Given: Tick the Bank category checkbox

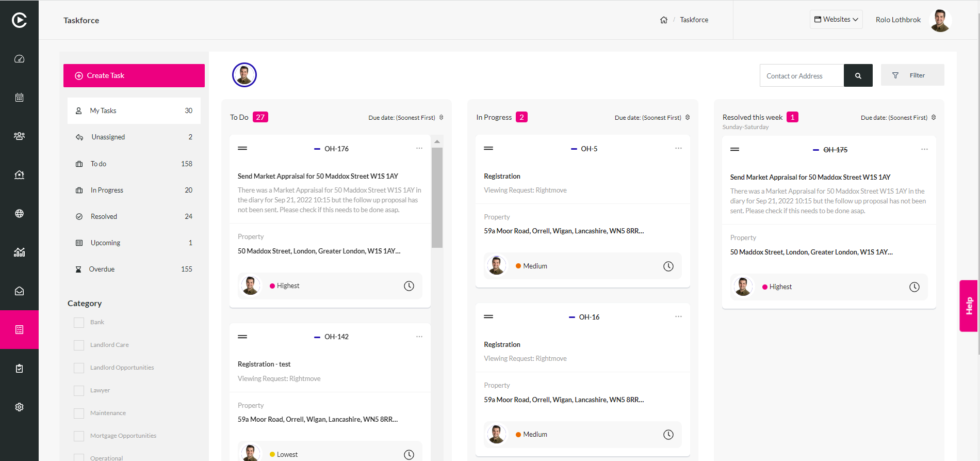Looking at the screenshot, I should (79, 323).
